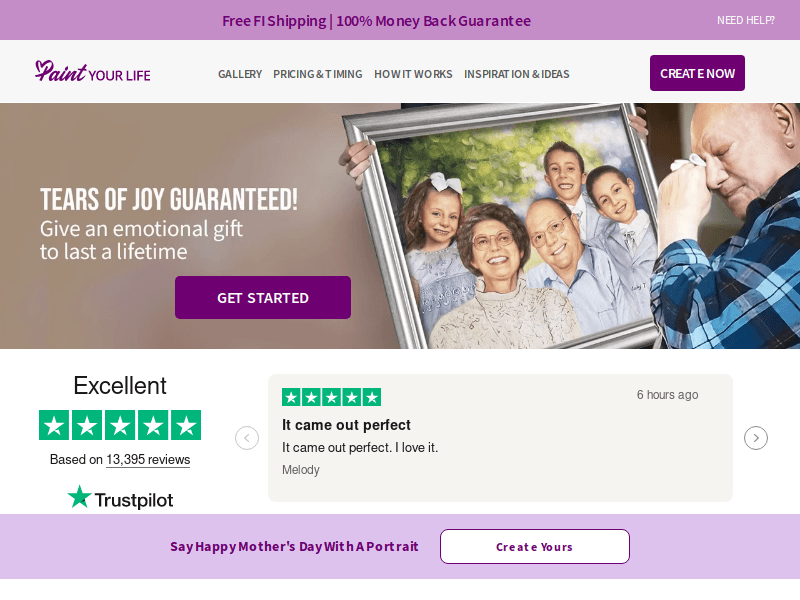Image resolution: width=800 pixels, height=600 pixels.
Task: Click the Trustpilot star logo
Action: coord(120,498)
